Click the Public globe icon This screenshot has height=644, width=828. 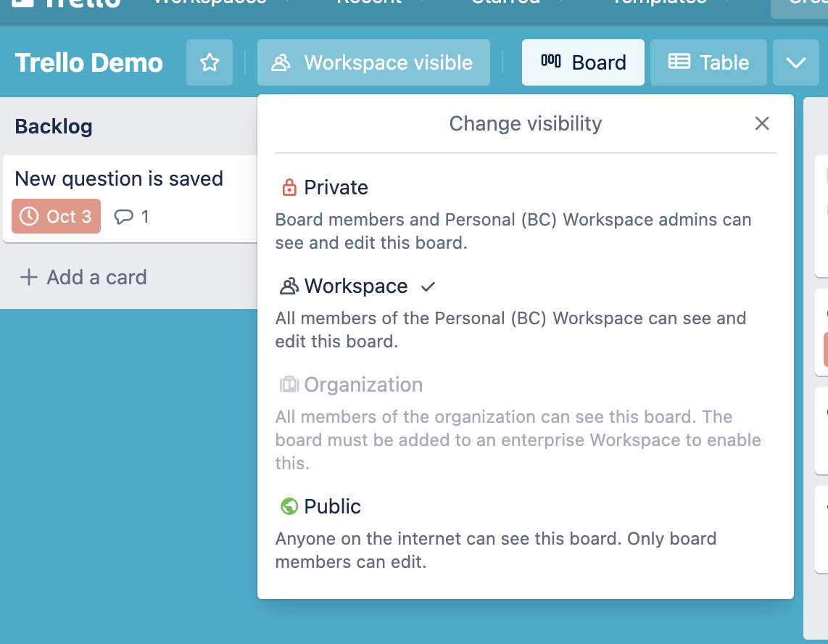coord(289,505)
